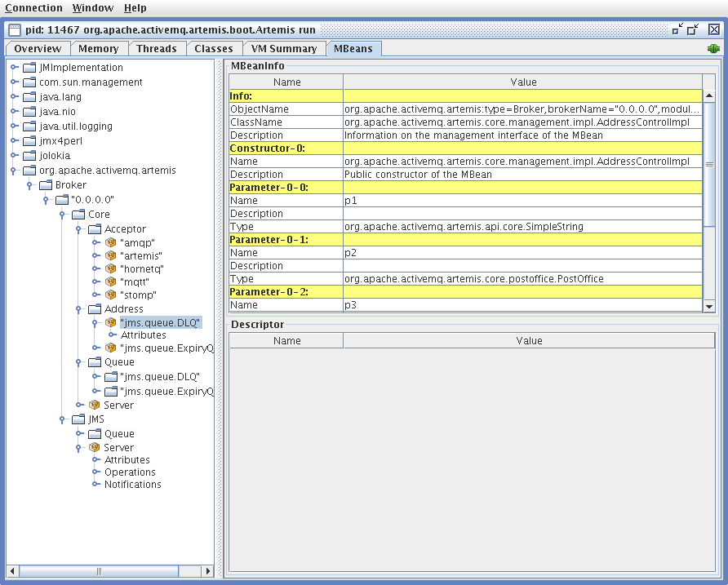Collapse the org.apache.activemq.artemis node
The height and width of the screenshot is (585, 728).
(14, 171)
